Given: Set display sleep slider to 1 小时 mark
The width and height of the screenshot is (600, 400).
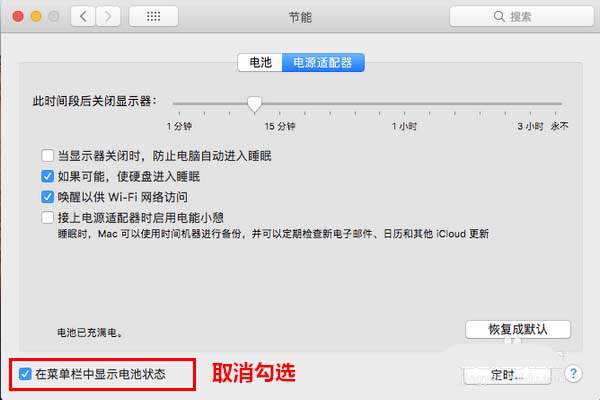Looking at the screenshot, I should pyautogui.click(x=404, y=103).
